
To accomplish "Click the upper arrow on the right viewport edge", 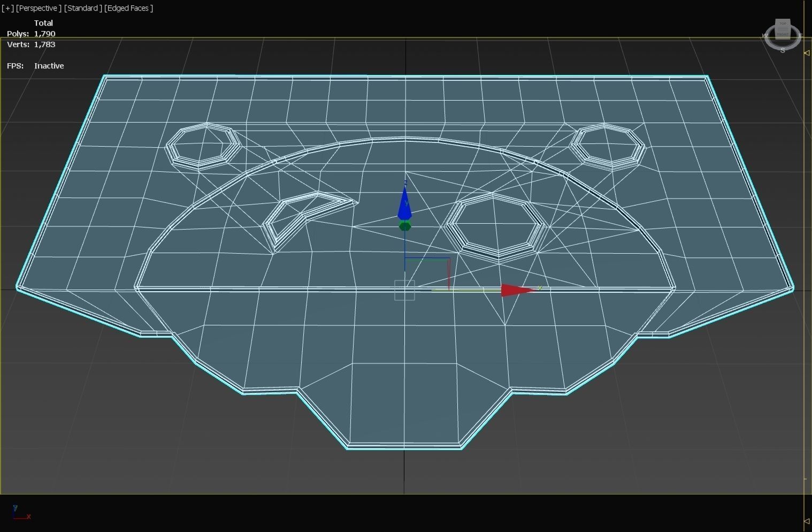I will [807, 52].
